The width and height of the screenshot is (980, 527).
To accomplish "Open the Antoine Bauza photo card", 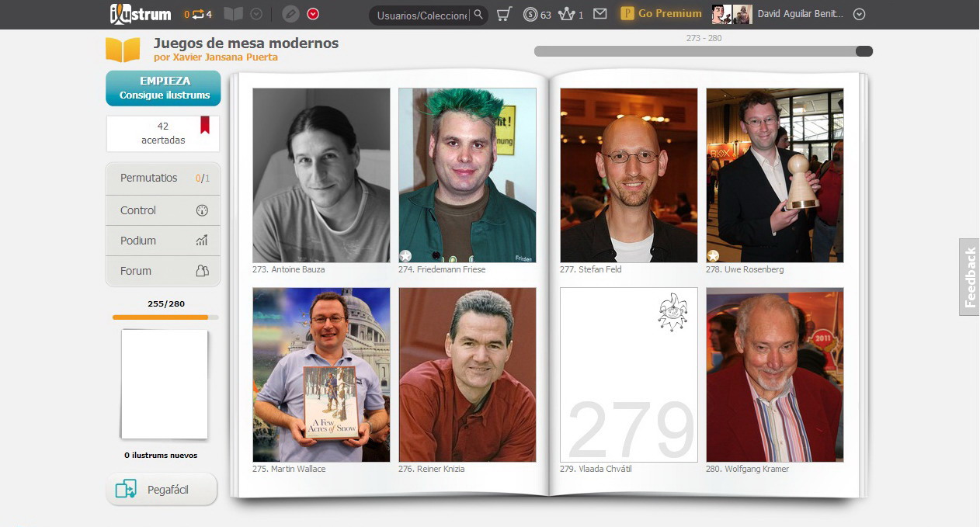I will (x=321, y=175).
